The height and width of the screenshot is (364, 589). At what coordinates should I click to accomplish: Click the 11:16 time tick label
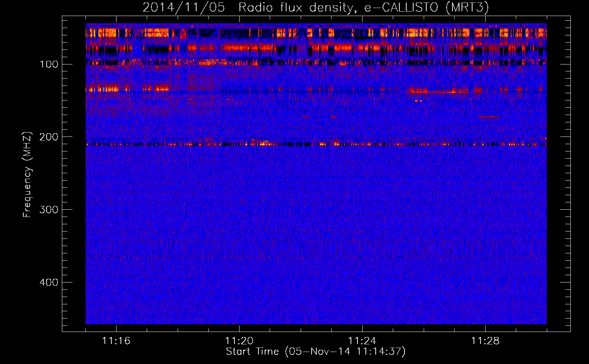coord(116,341)
